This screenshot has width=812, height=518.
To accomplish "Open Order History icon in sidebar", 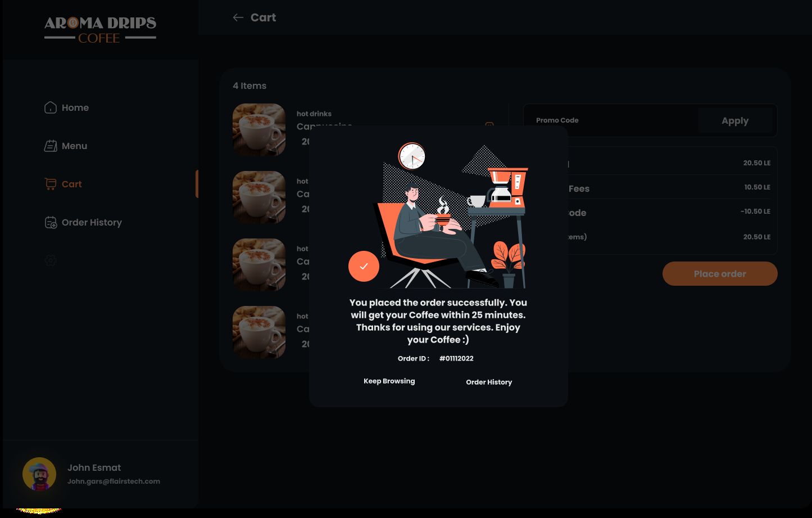I will tap(51, 222).
